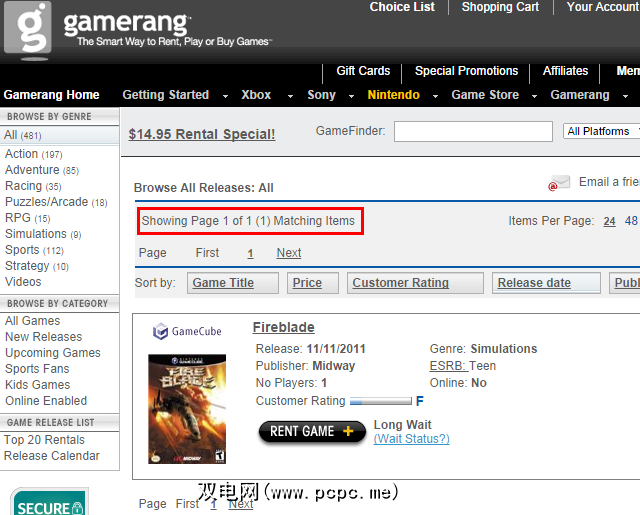This screenshot has width=640, height=515.
Task: Sort by Game Title
Action: point(233,283)
